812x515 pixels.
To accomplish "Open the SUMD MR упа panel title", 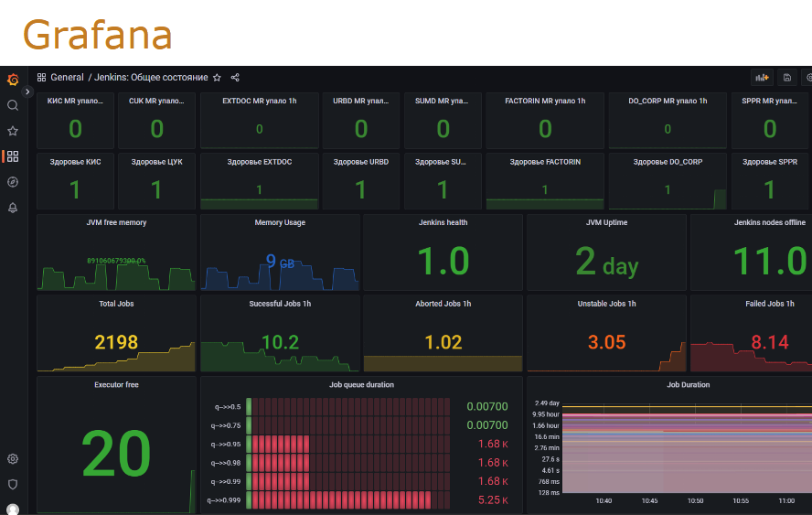I will tap(442, 101).
